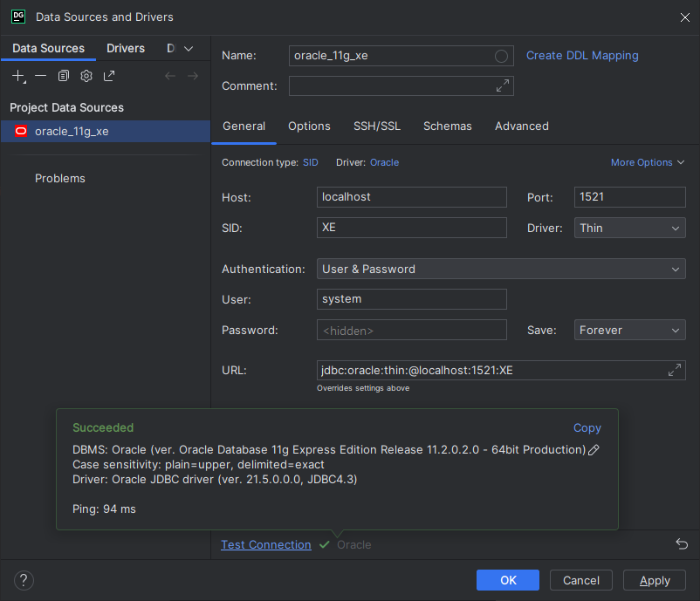Navigate back with left arrow
Screen dimensions: 700x601
(170, 76)
